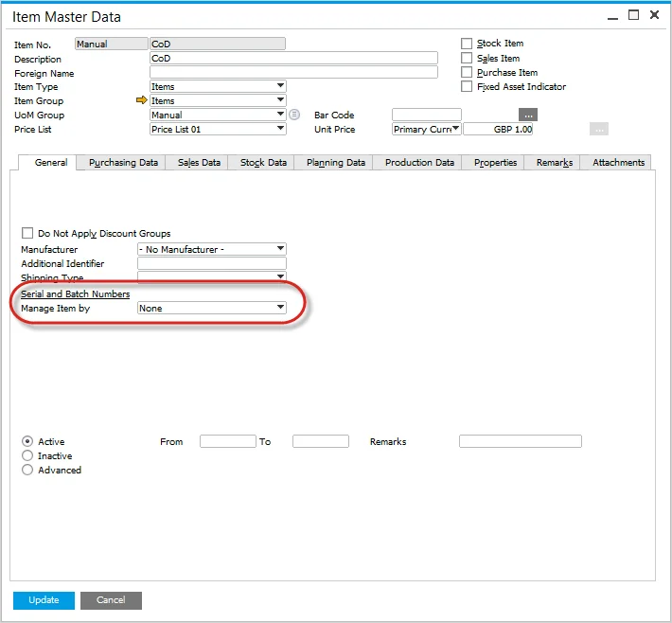Click the Foreign Name input field
This screenshot has height=623, width=672.
tap(293, 73)
